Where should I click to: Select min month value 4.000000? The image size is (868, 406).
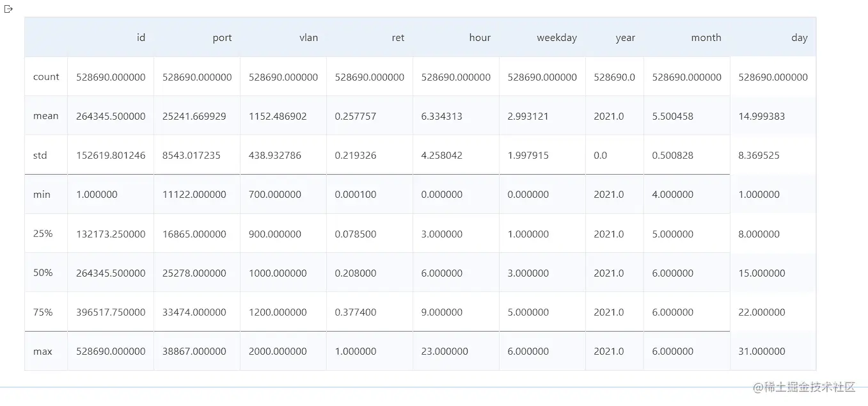coord(673,195)
